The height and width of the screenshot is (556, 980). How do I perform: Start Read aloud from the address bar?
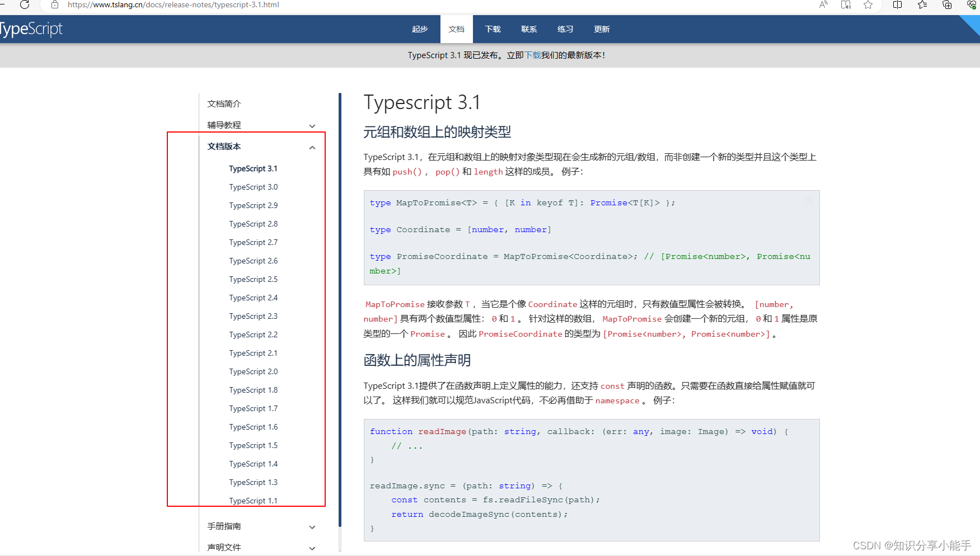tap(823, 4)
